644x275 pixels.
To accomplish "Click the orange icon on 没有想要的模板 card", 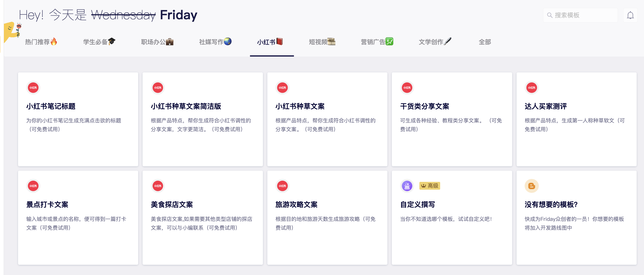I will 531,186.
